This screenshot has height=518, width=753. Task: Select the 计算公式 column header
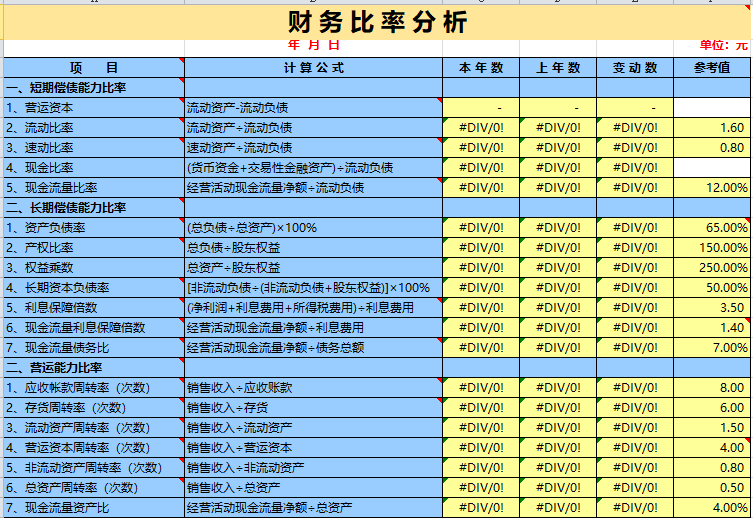[313, 68]
